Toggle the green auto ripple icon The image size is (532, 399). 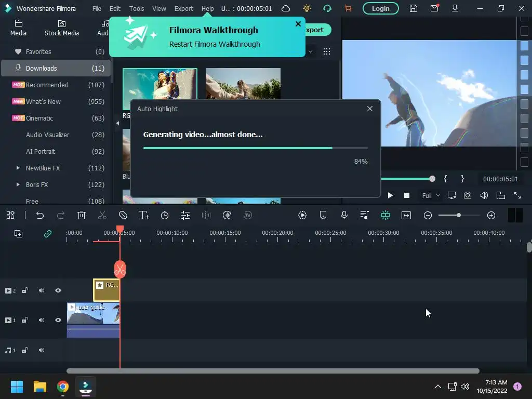tap(385, 215)
